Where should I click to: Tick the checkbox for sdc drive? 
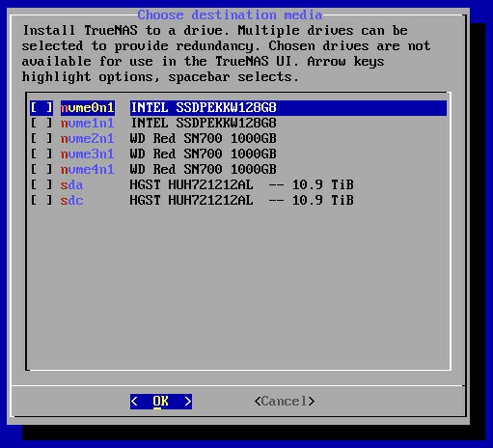[41, 201]
